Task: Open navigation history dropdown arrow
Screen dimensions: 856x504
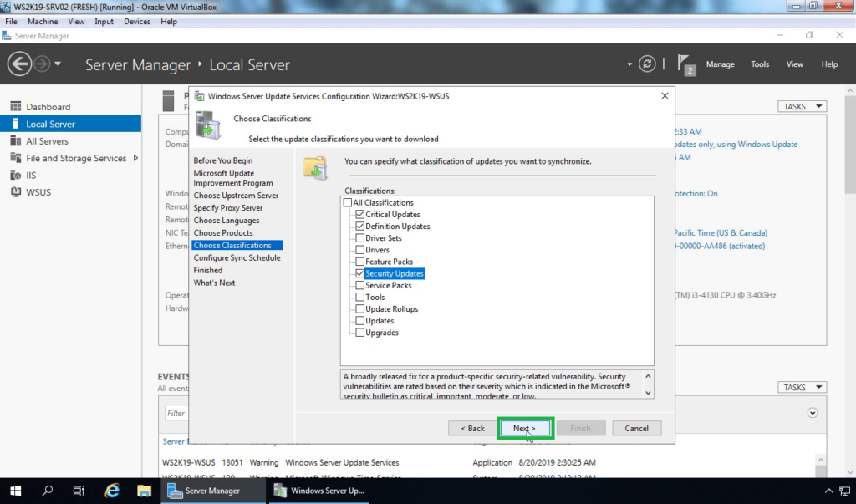Action: click(58, 64)
